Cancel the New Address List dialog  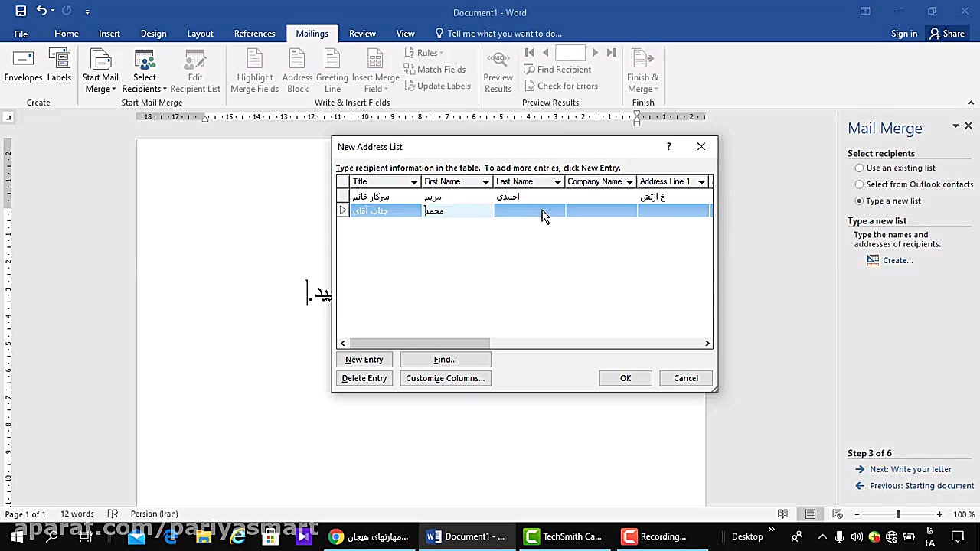coord(686,378)
